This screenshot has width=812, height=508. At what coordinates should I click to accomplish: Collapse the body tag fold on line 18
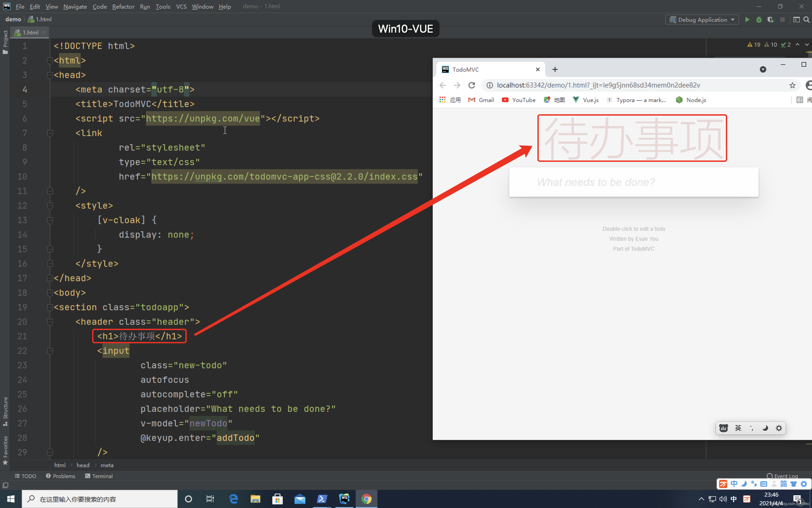pos(50,293)
